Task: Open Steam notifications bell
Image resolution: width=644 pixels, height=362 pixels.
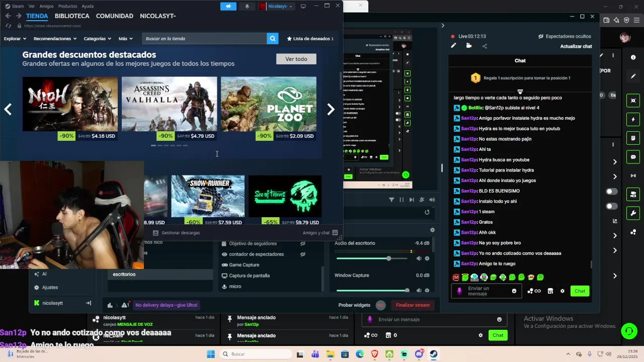Action: pyautogui.click(x=247, y=6)
